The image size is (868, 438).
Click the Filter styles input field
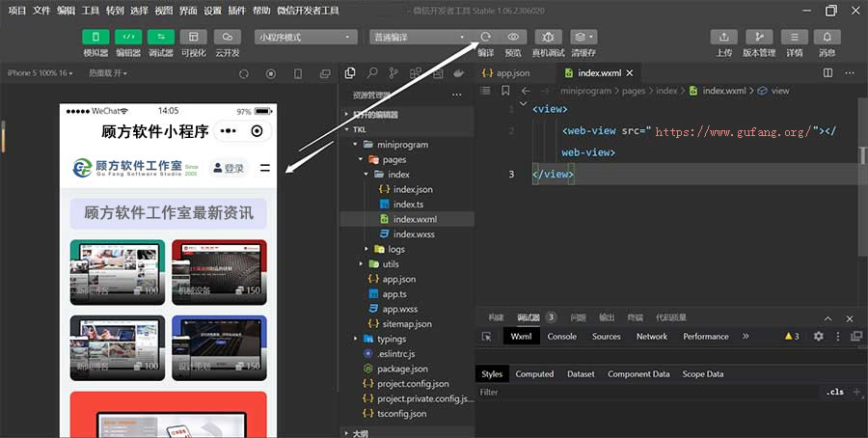pyautogui.click(x=648, y=392)
